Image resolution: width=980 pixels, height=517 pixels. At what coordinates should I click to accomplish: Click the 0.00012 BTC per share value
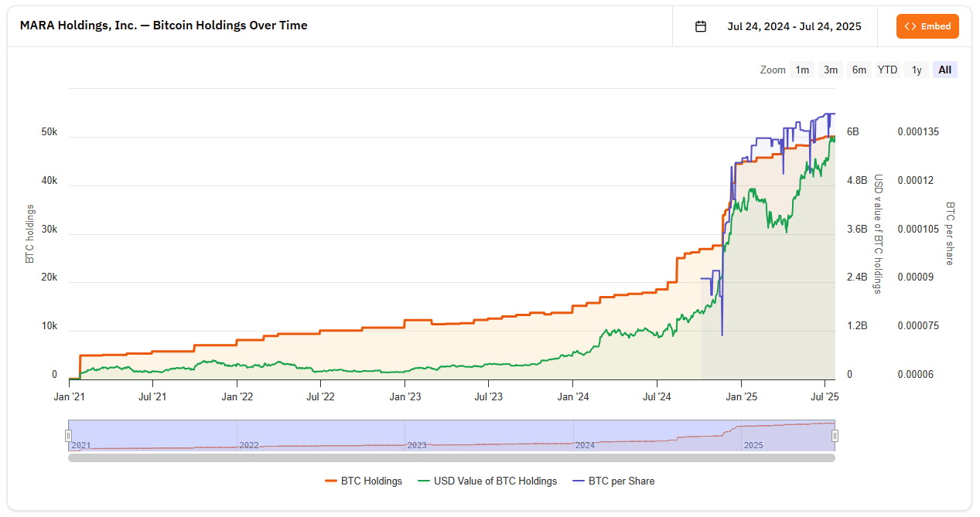tap(915, 181)
